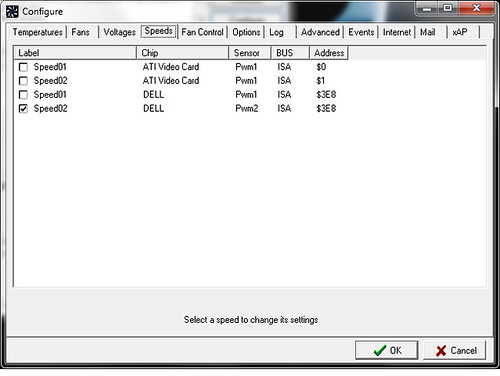
Task: Switch to the Log tab
Action: click(276, 32)
